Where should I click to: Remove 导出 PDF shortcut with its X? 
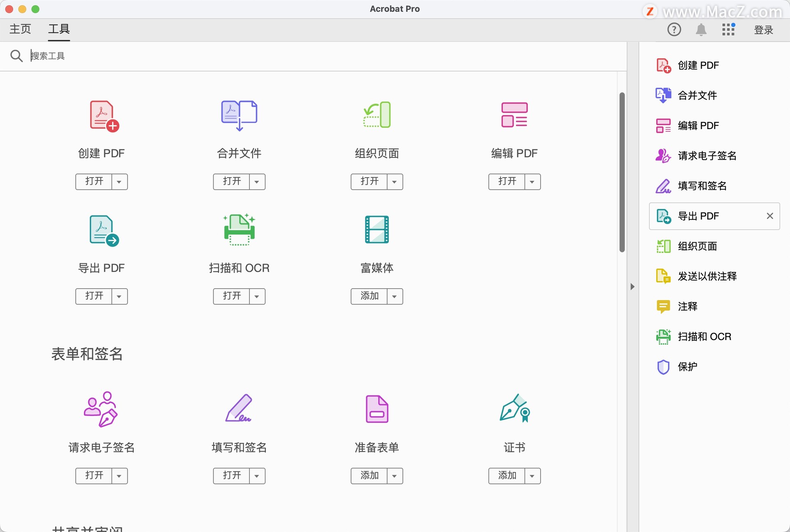[770, 216]
